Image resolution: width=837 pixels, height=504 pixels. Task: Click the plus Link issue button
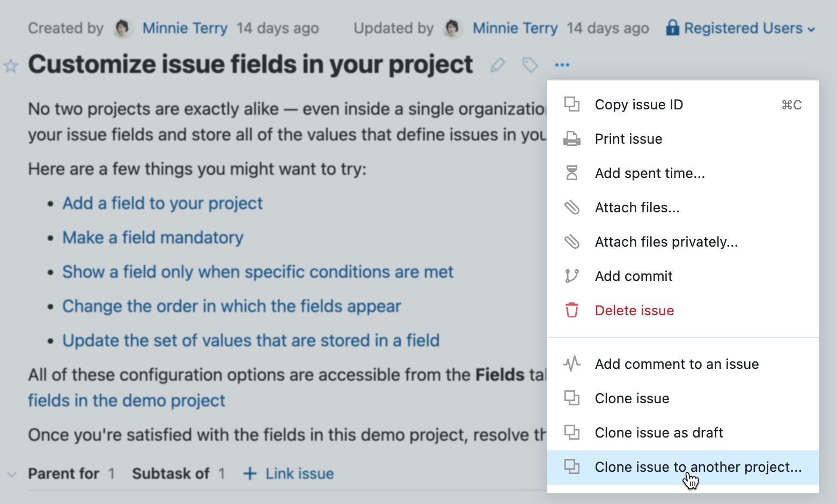click(x=289, y=474)
